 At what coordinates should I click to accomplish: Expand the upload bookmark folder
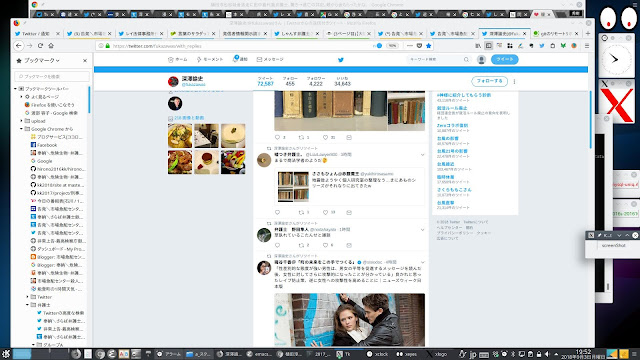pos(21,121)
